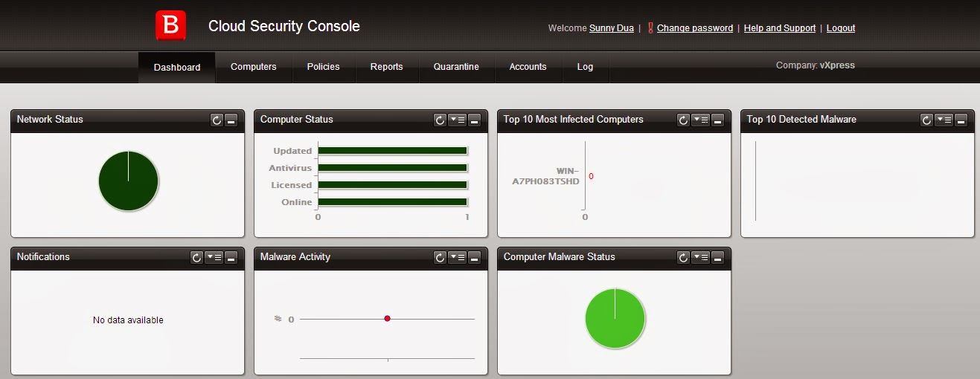Collapse the Top 10 Detected Malware panel

(x=961, y=120)
